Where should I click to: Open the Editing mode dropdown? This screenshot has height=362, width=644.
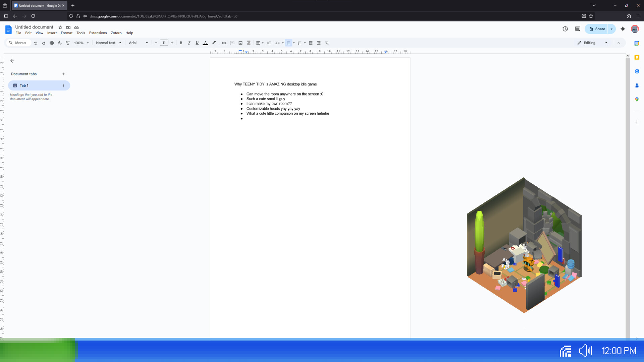pos(592,43)
